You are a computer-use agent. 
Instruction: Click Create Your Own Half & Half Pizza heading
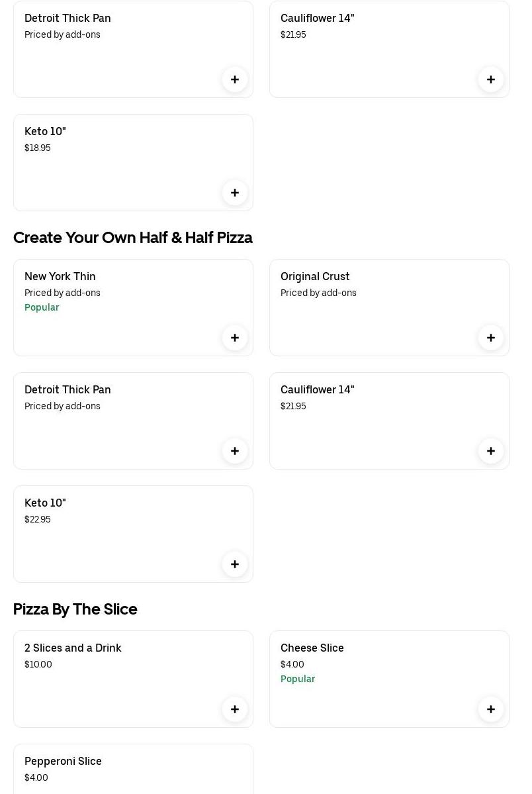133,238
